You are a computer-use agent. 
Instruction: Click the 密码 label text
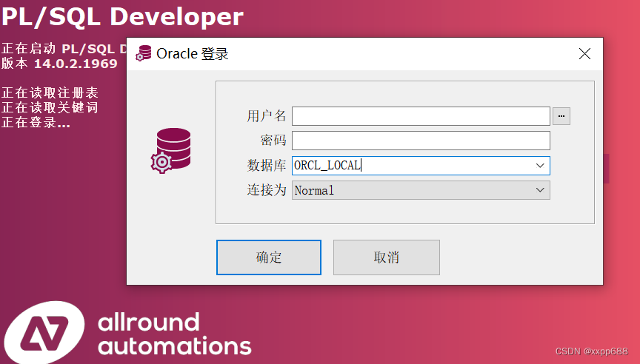273,141
